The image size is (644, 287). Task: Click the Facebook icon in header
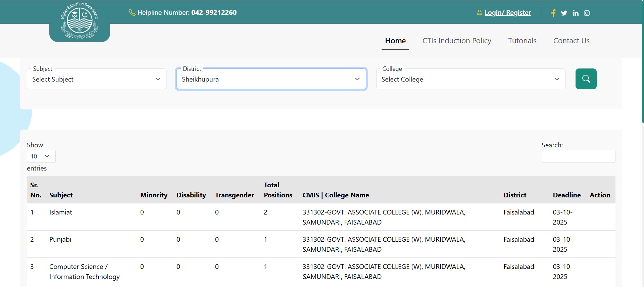pos(553,13)
